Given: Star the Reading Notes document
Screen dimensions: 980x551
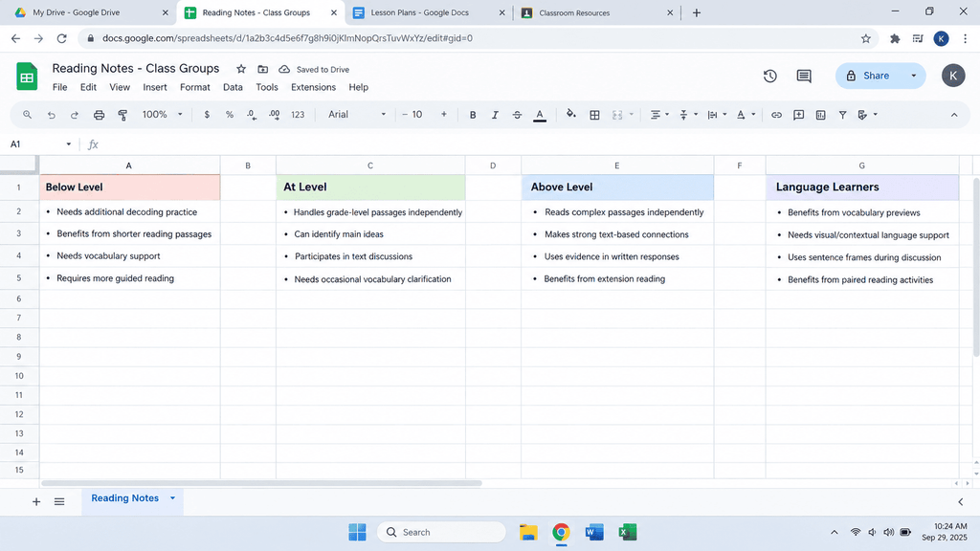Looking at the screenshot, I should coord(241,69).
